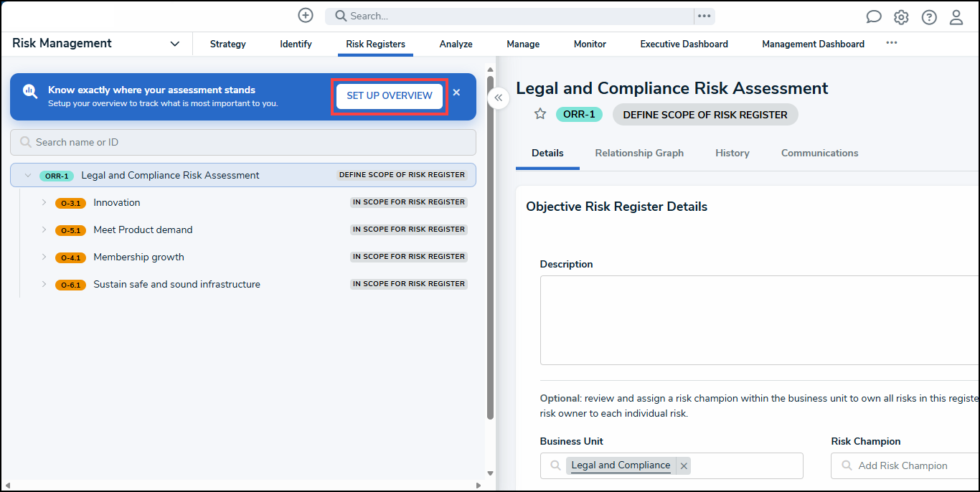
Task: Open the settings gear icon
Action: [901, 17]
